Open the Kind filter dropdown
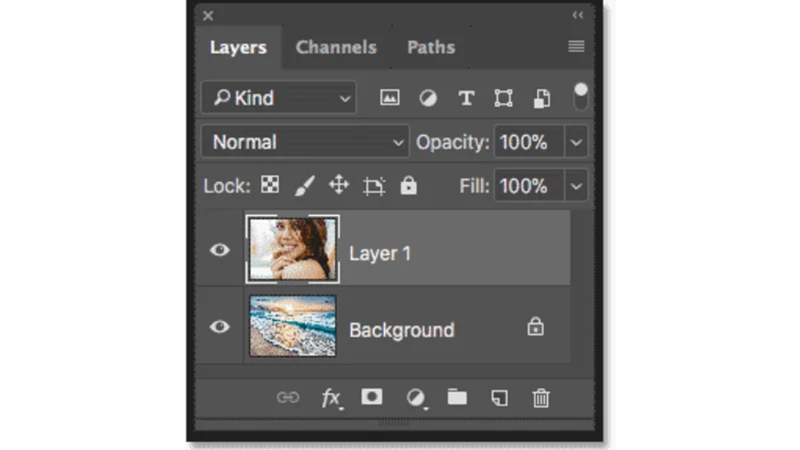The image size is (800, 450). coord(279,97)
